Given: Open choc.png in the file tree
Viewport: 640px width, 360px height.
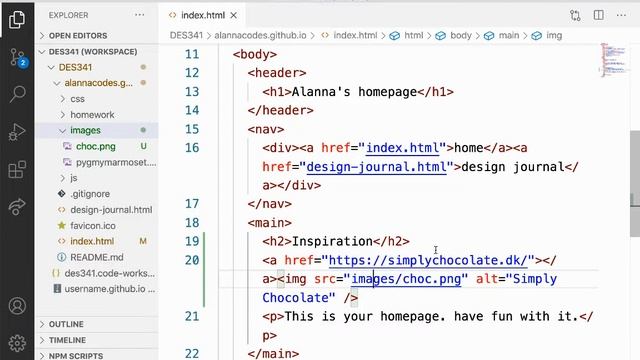Looking at the screenshot, I should pyautogui.click(x=97, y=146).
